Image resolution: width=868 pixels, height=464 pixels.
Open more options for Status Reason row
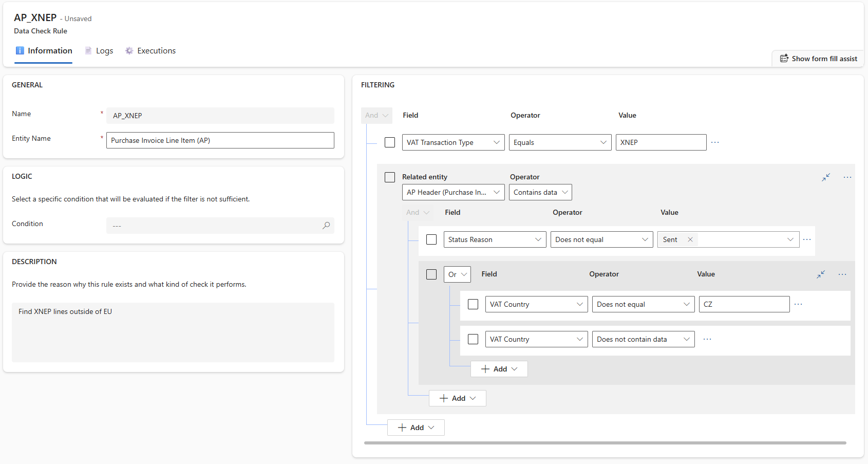click(807, 239)
